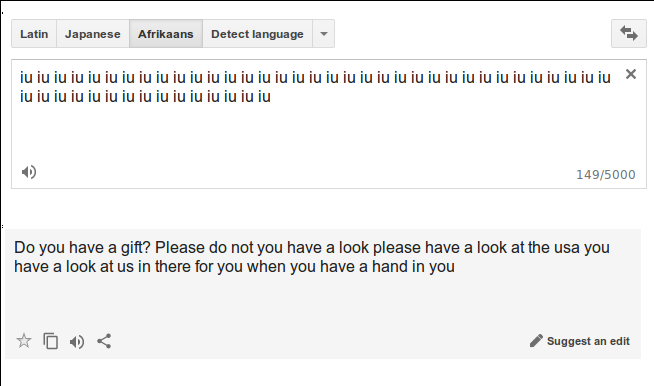Click the phrase 'Do you have a gift?'
Image resolution: width=654 pixels, height=386 pixels.
(82, 247)
